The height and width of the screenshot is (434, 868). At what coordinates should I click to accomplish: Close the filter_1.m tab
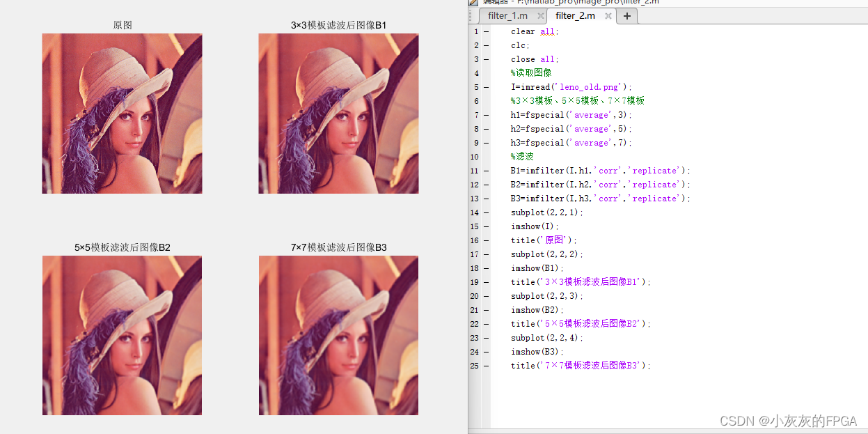tap(541, 16)
